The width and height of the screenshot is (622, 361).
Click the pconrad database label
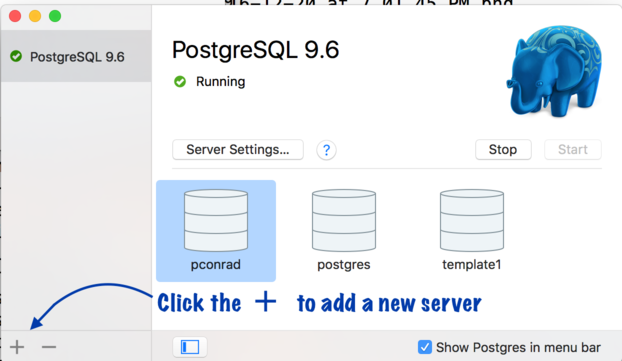(x=215, y=265)
